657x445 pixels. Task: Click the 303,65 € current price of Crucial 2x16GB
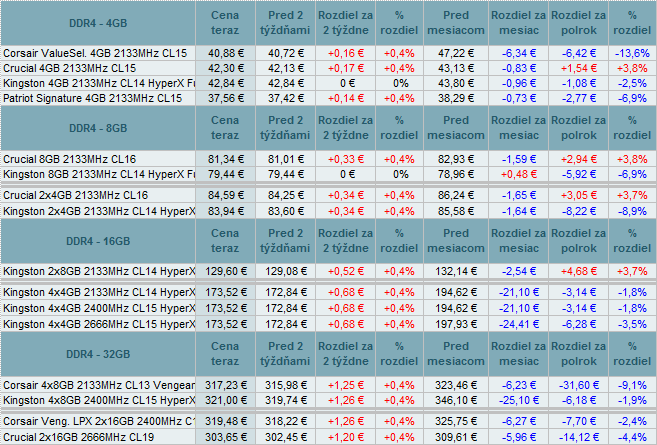226,437
